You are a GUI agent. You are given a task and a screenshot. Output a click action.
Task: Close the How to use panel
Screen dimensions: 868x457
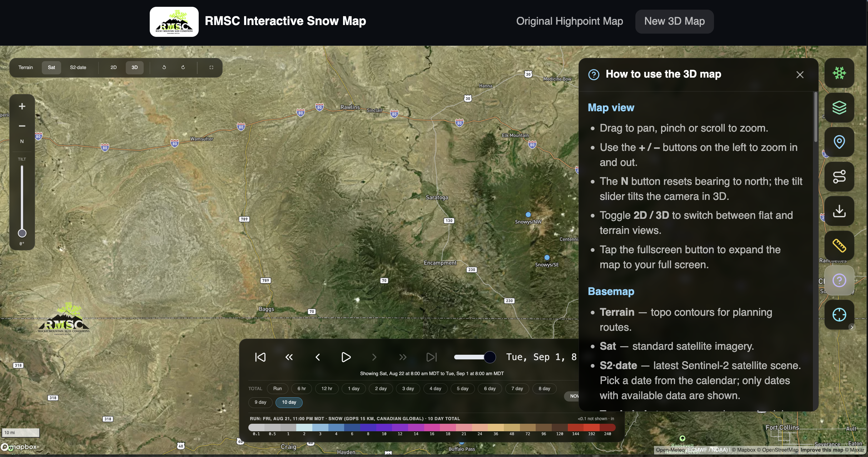pos(800,74)
